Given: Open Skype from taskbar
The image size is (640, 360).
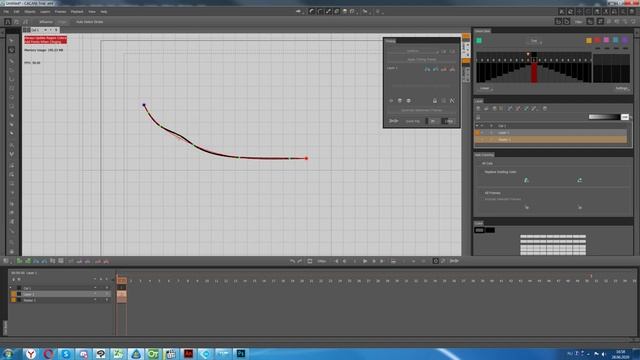Looking at the screenshot, I should 66,354.
